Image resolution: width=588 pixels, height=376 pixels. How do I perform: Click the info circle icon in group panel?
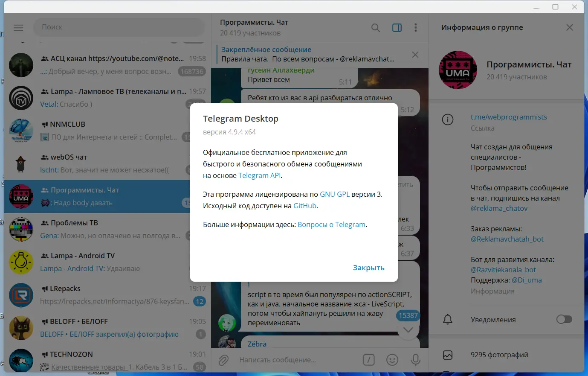[x=448, y=120]
